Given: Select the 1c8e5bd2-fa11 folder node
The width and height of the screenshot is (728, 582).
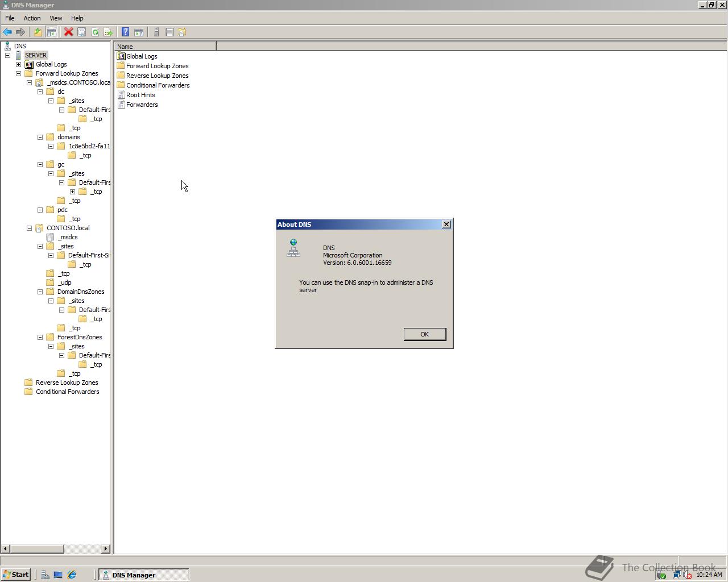Looking at the screenshot, I should coord(89,146).
